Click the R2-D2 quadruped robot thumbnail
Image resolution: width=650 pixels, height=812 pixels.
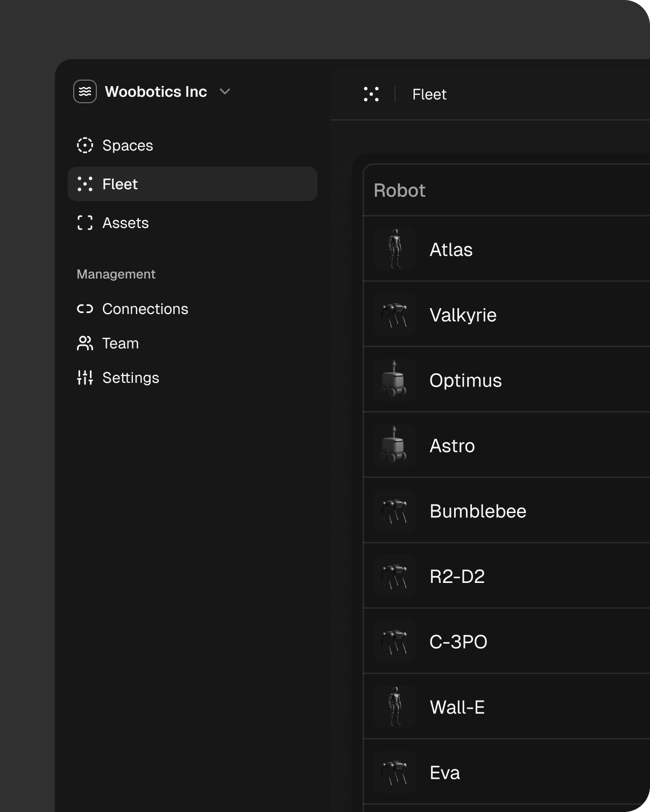[395, 576]
